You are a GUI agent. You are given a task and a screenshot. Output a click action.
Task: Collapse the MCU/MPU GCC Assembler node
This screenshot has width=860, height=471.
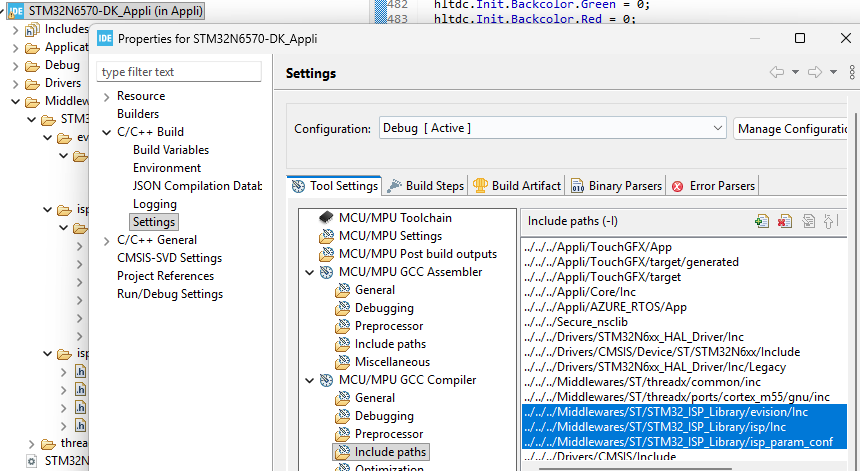click(x=309, y=272)
